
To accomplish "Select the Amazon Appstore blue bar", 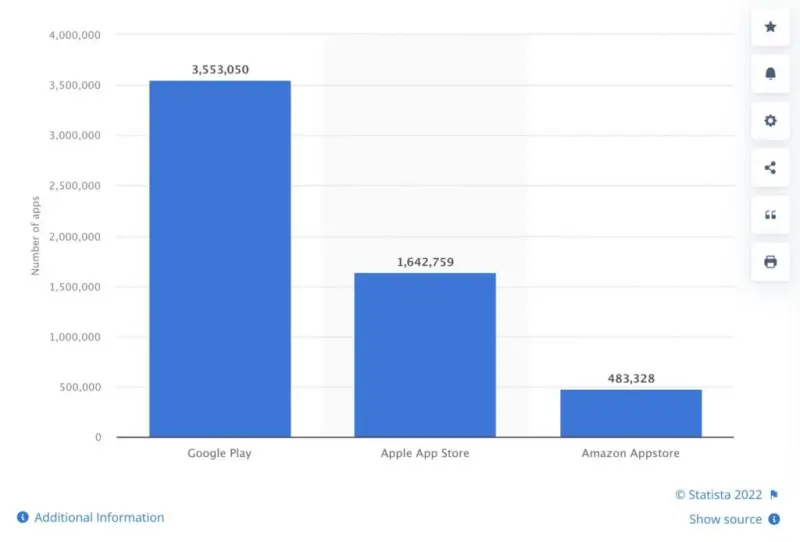I will click(630, 413).
